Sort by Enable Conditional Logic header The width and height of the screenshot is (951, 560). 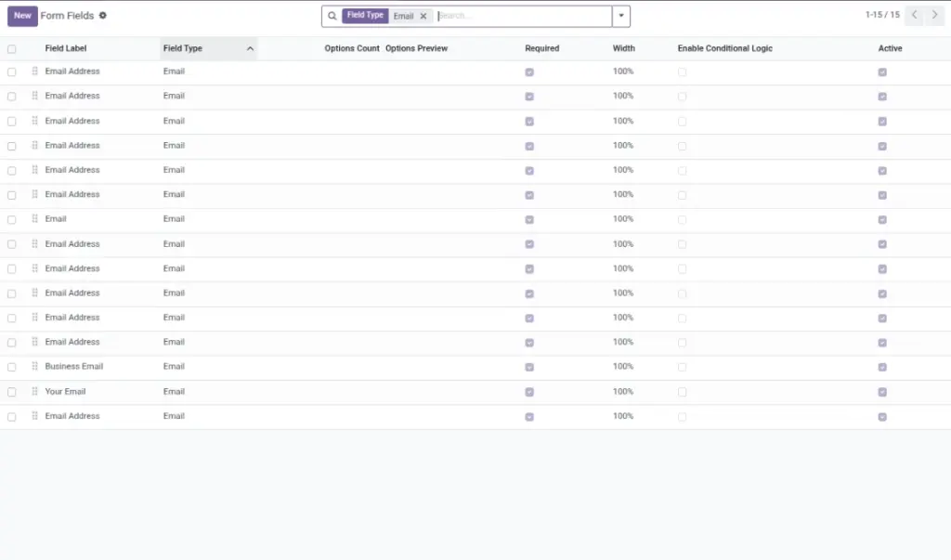(x=724, y=48)
